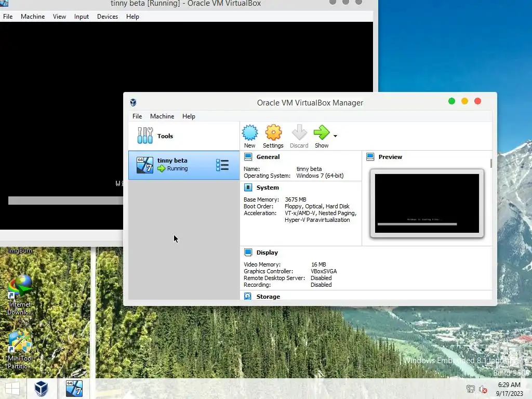Click the Windows 7 VM taskbar icon
Viewport: 532px width, 399px height.
click(74, 389)
